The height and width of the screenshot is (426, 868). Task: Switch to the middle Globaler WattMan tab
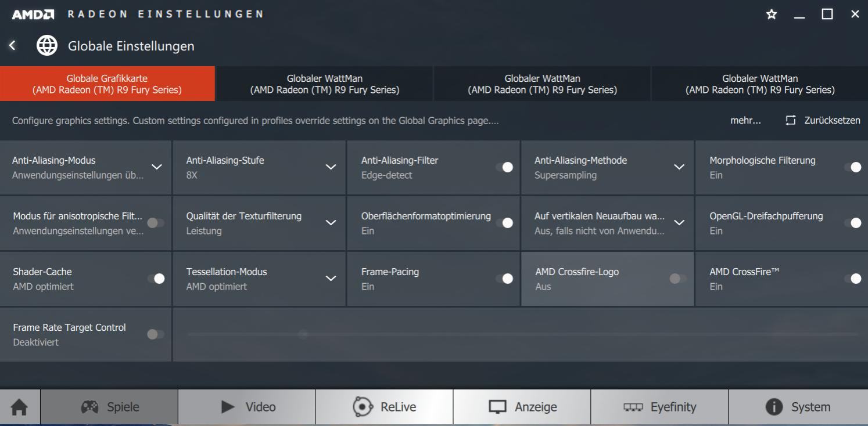pos(542,84)
